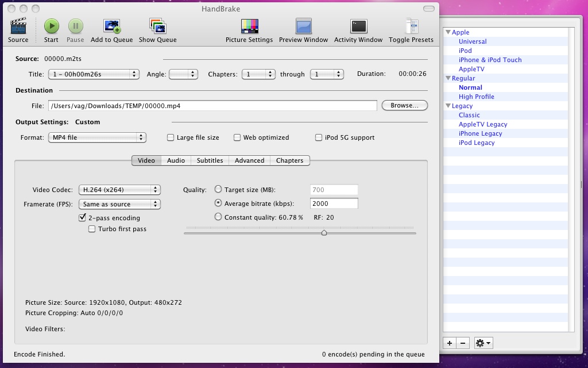Uncheck 2-pass encoding
The width and height of the screenshot is (588, 368).
83,217
